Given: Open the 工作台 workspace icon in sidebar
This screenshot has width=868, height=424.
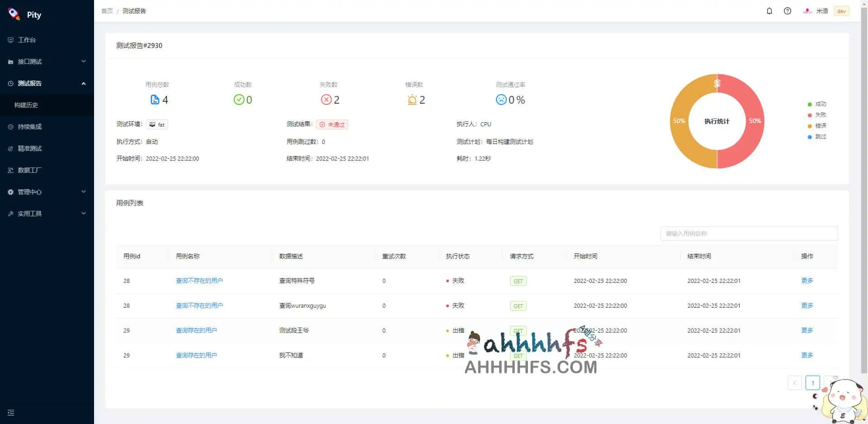Looking at the screenshot, I should tap(10, 40).
